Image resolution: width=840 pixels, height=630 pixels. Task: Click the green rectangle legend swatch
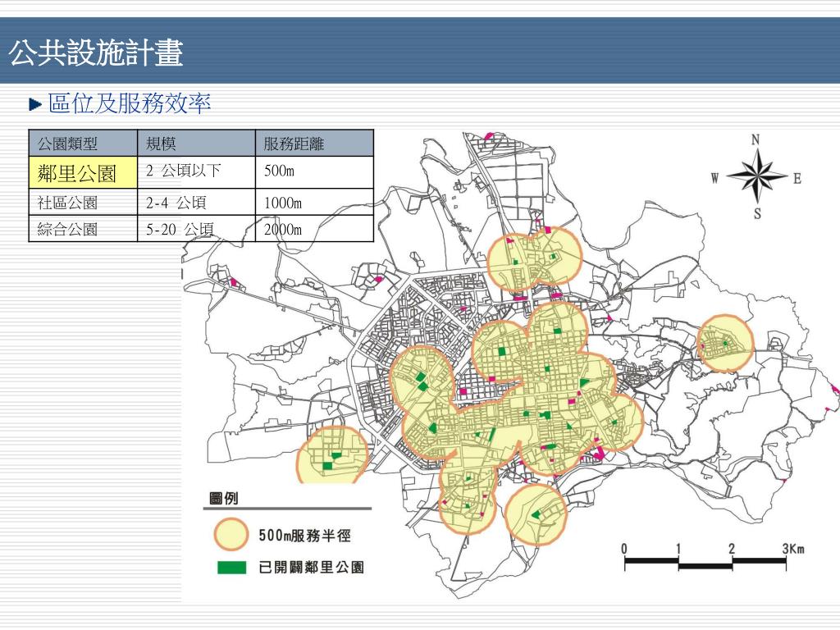232,568
